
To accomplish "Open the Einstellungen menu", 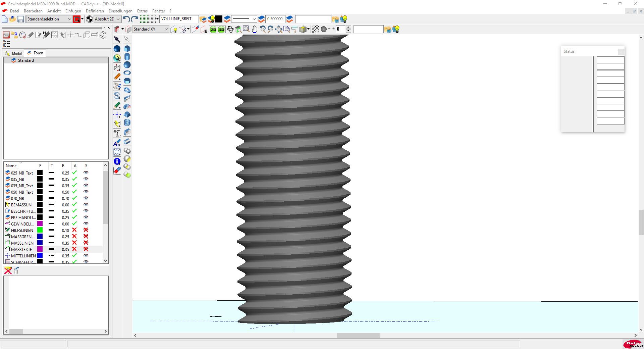I will click(x=120, y=11).
